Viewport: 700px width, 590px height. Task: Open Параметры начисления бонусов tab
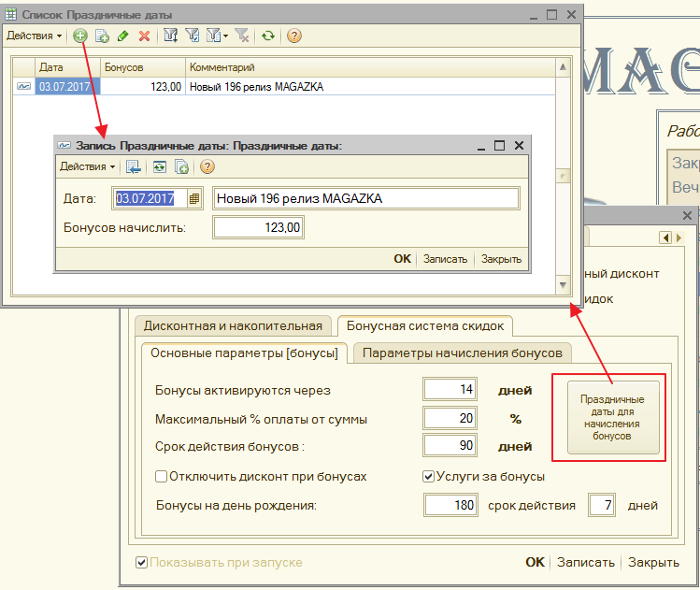(462, 353)
